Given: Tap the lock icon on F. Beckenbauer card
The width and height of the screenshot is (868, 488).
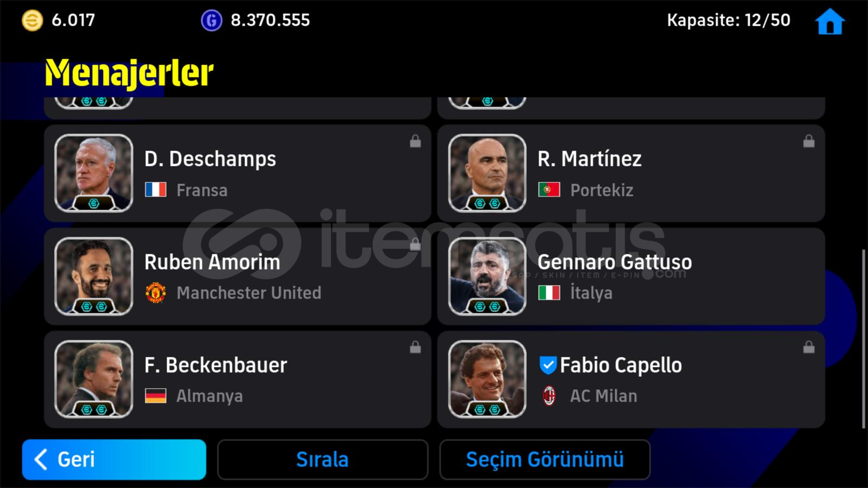Looking at the screenshot, I should 415,347.
